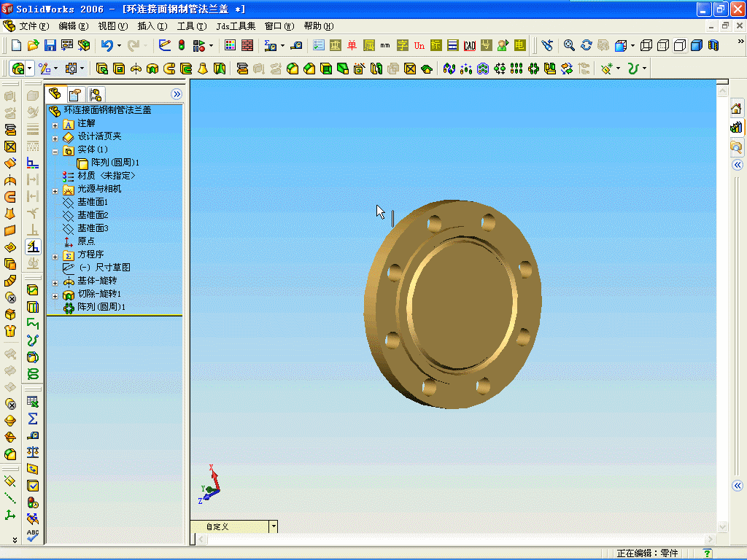Collapse the 实体(1) tree node
The height and width of the screenshot is (560, 747).
pyautogui.click(x=55, y=152)
